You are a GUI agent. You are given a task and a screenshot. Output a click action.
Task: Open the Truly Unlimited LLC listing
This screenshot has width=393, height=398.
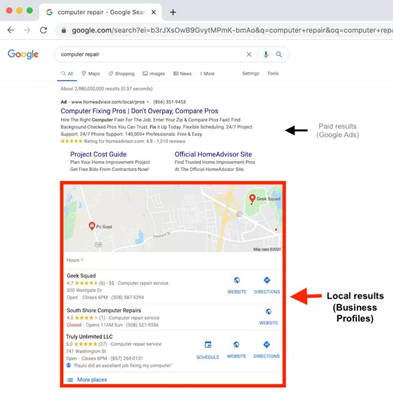point(89,337)
